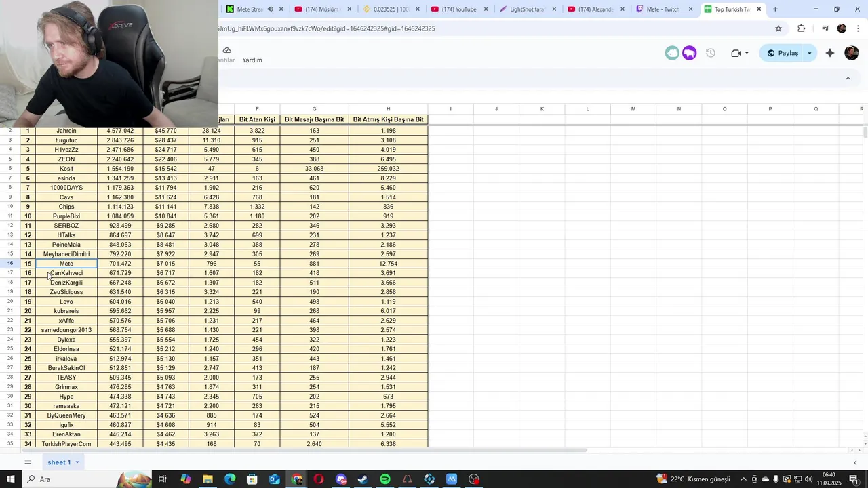Screen dimensions: 868x488
Task: Click the browser address bar URL
Action: coord(327,28)
